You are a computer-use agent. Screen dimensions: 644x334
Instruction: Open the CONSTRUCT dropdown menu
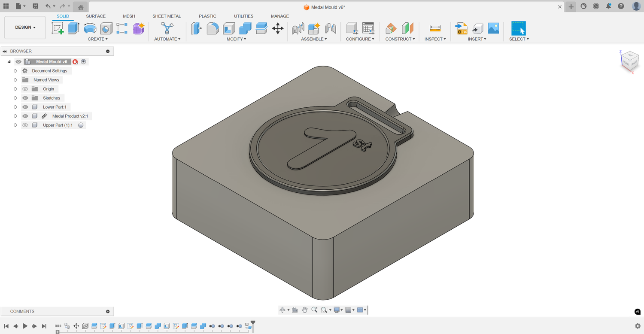point(400,39)
